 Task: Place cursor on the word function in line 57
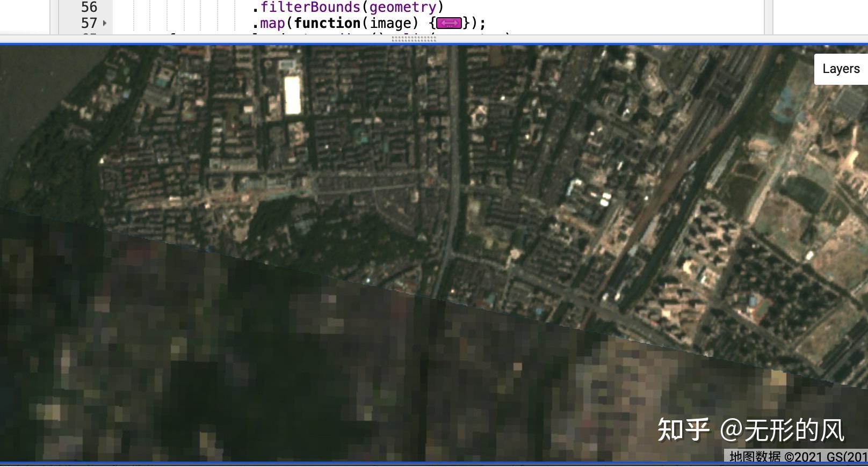[327, 23]
